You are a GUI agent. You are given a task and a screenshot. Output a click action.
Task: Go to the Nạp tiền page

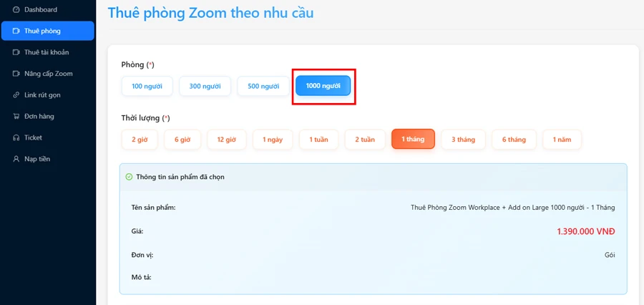pos(37,159)
